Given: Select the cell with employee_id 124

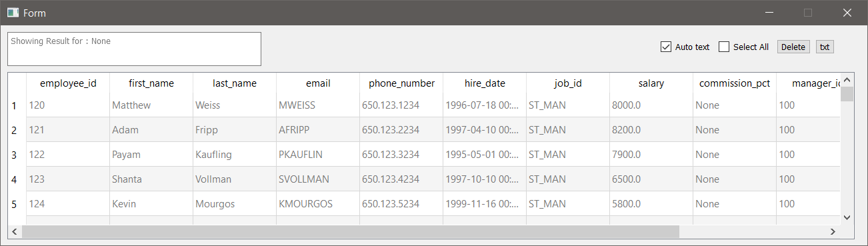Looking at the screenshot, I should click(x=68, y=204).
